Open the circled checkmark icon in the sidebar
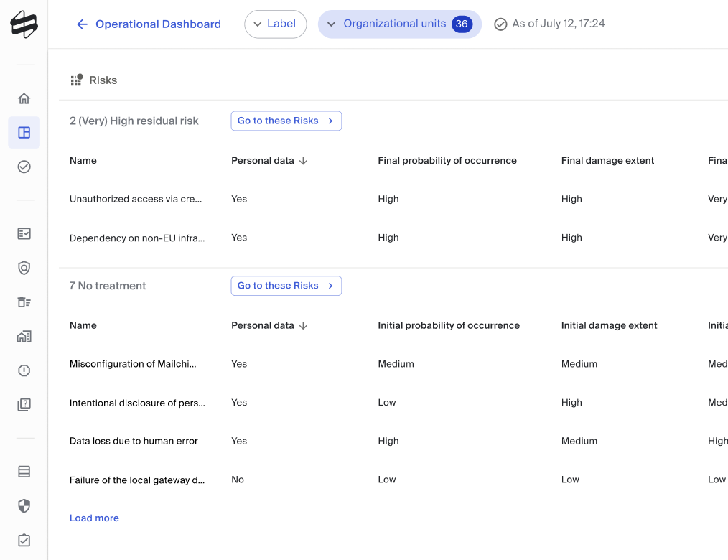 coord(24,167)
